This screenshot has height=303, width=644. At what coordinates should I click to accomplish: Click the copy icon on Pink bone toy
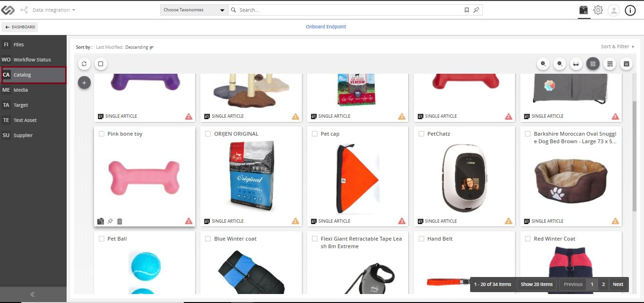tap(101, 221)
